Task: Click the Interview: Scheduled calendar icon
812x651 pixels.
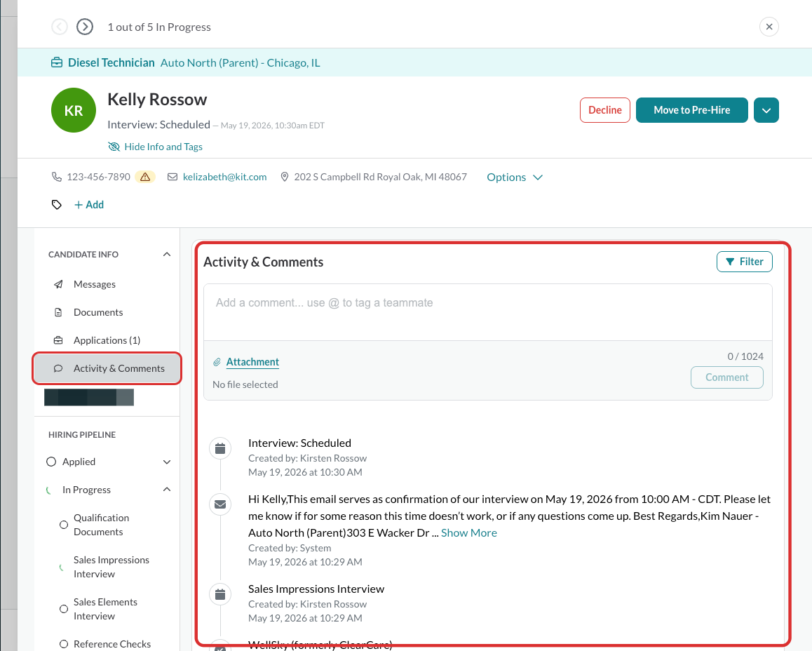Action: pyautogui.click(x=220, y=448)
